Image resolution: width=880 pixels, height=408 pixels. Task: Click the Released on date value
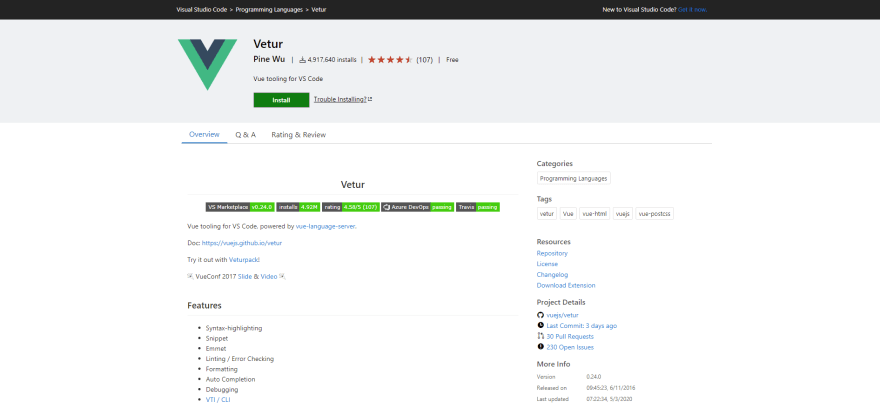point(611,388)
